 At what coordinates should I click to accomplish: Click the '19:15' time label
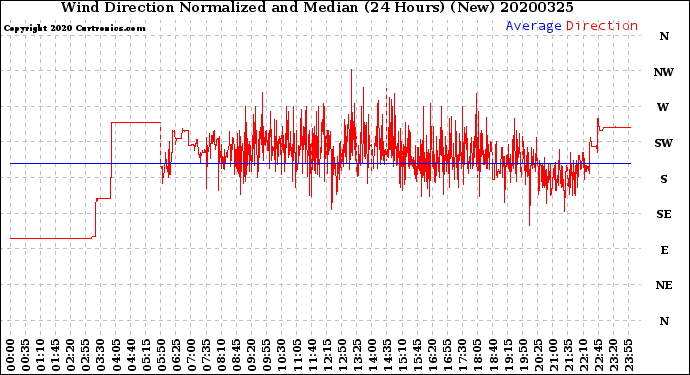click(508, 355)
